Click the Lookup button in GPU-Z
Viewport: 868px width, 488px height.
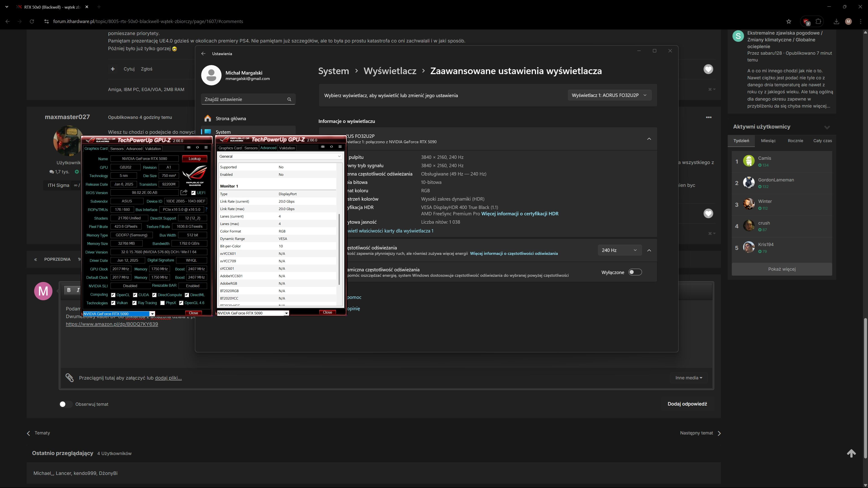[x=194, y=159]
